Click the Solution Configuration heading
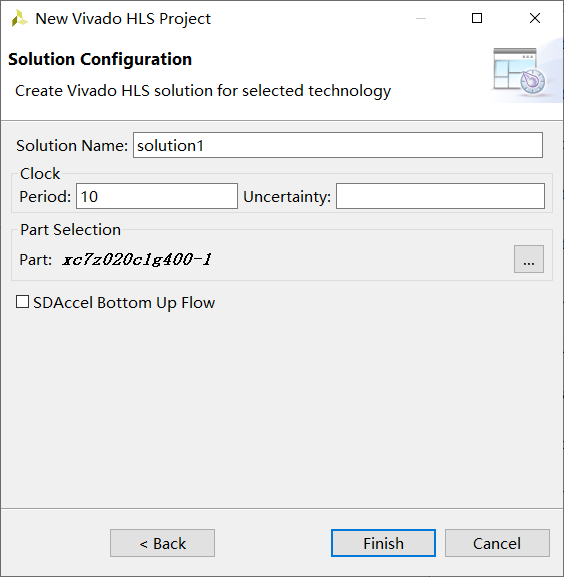Screen dimensions: 564x577 [100, 59]
